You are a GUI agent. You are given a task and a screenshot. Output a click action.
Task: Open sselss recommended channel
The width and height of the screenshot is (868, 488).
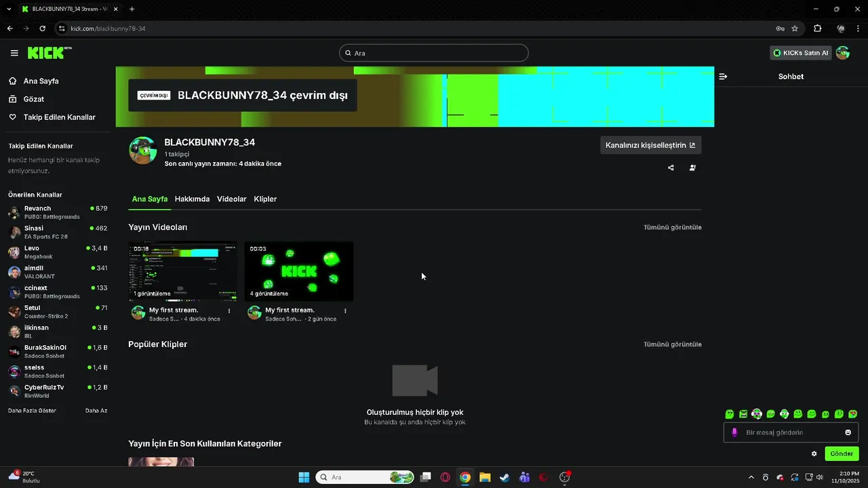point(58,371)
